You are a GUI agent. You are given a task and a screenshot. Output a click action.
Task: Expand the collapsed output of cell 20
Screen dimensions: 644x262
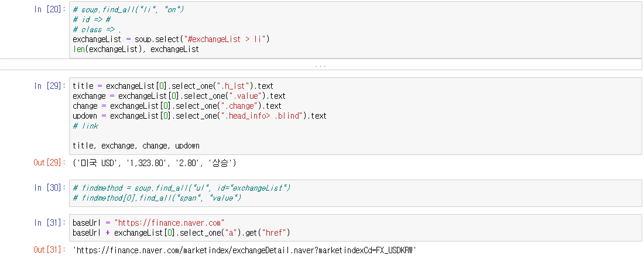pos(320,65)
